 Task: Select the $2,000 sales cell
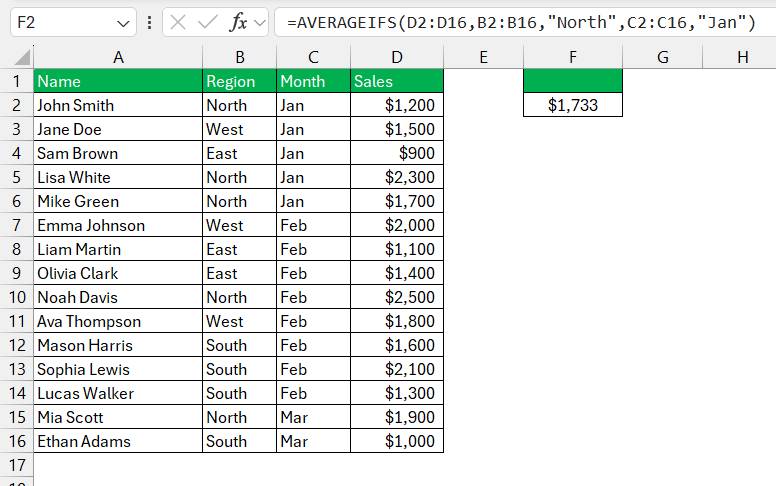click(x=397, y=225)
